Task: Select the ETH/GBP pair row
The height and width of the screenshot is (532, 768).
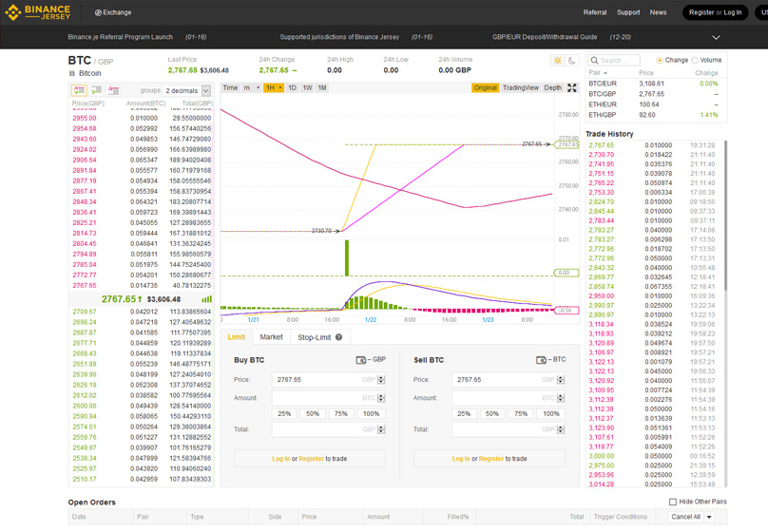Action: click(657, 115)
